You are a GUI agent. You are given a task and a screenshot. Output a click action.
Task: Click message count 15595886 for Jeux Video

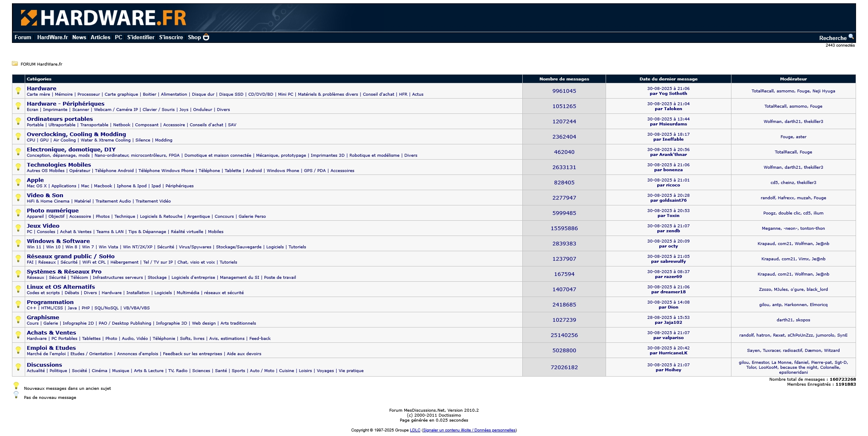click(x=564, y=229)
